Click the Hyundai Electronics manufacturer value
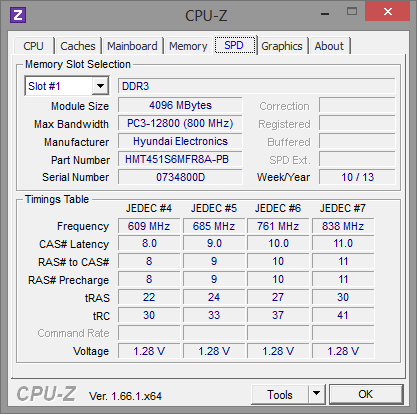The image size is (417, 414). [x=180, y=141]
